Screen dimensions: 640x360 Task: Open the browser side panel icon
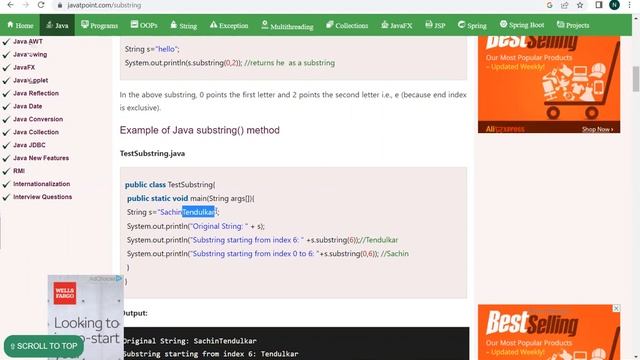599,5
